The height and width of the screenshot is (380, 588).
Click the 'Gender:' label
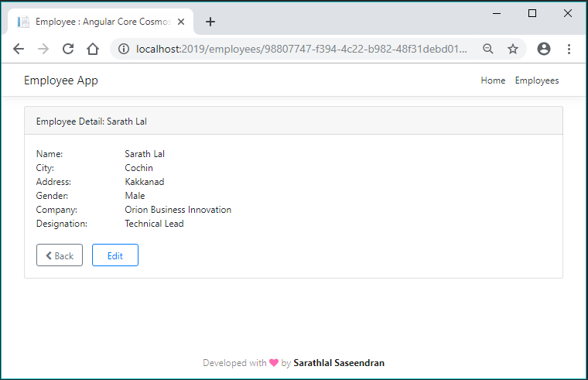click(x=52, y=196)
